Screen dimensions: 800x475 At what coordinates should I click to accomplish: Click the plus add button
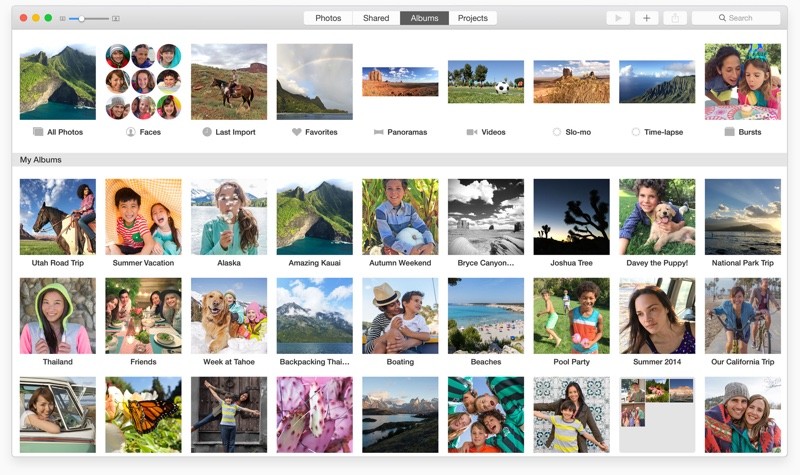click(646, 18)
